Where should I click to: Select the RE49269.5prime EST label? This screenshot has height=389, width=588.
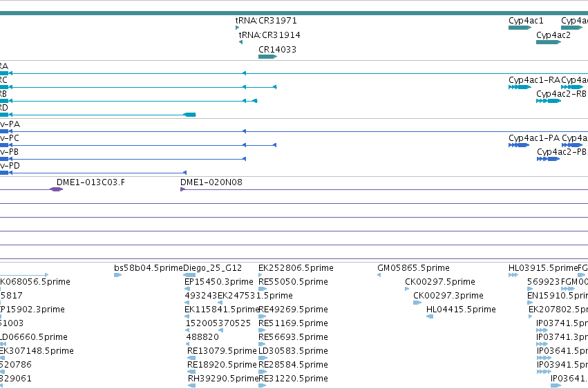(293, 310)
